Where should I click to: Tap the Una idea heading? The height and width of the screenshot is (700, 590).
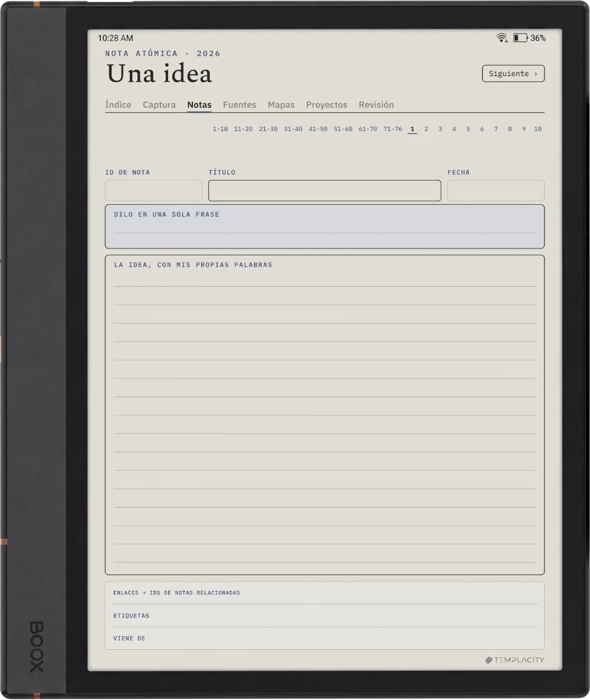[x=159, y=73]
